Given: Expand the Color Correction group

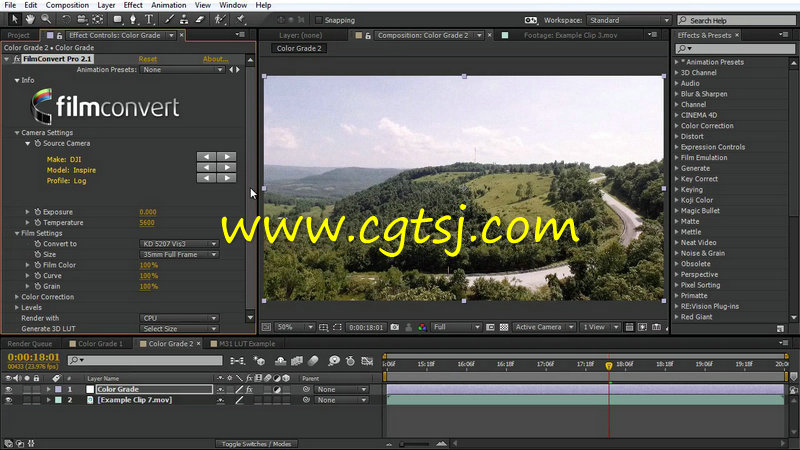Looking at the screenshot, I should tap(17, 297).
